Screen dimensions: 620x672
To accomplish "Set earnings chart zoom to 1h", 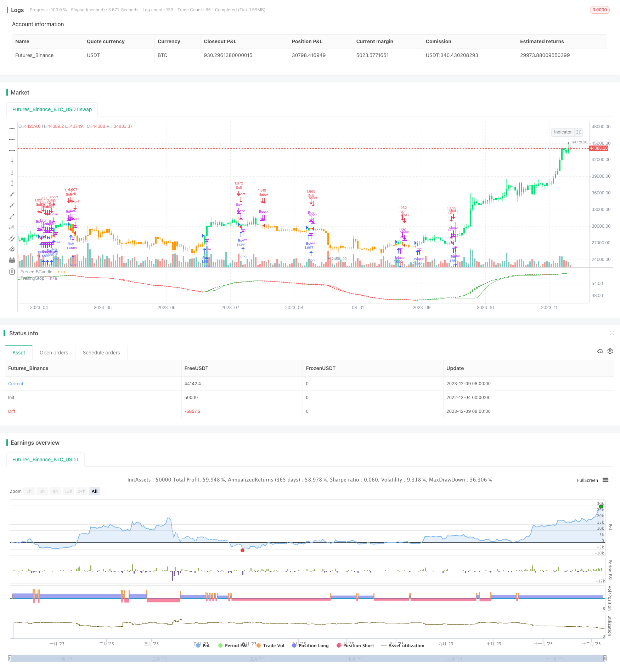I will click(29, 491).
